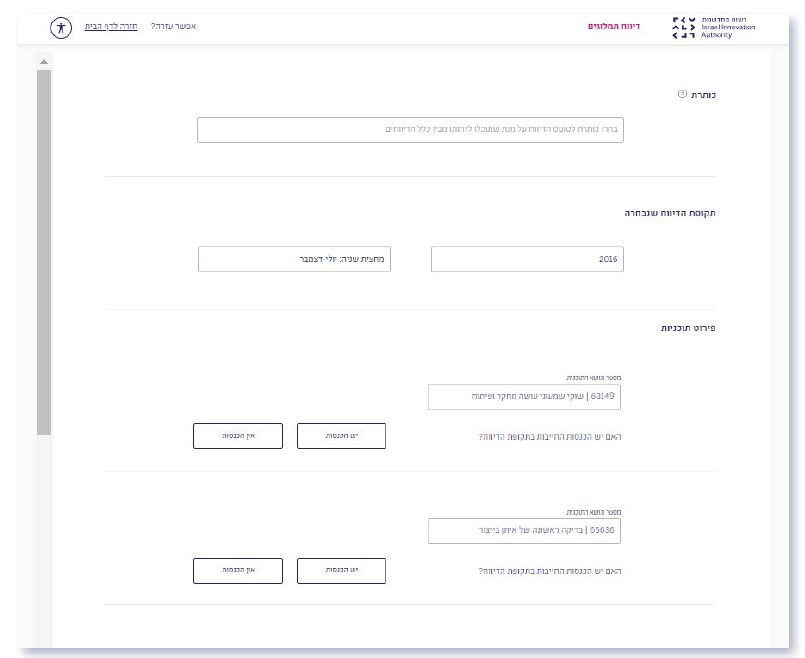The image size is (805, 658).
Task: Select יש הכנסות for program 63630
Action: (x=341, y=570)
